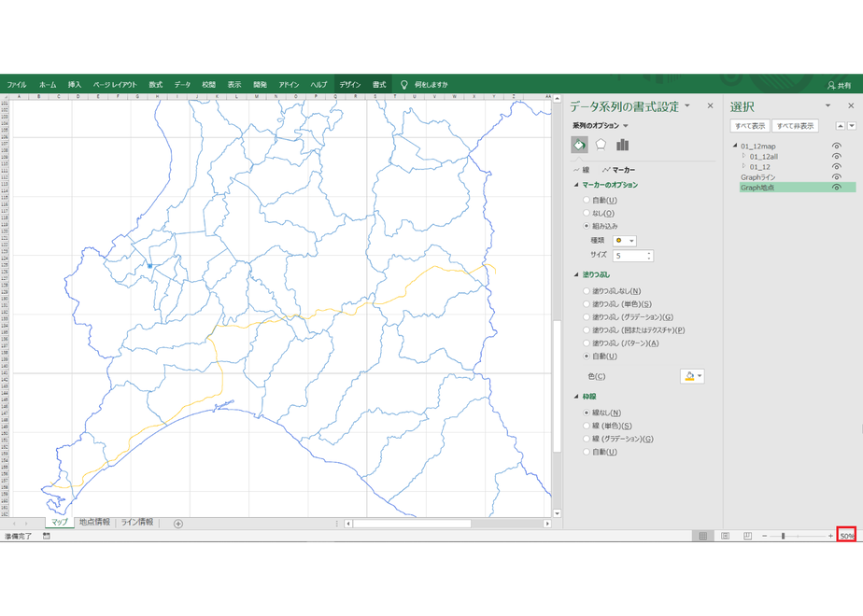Choose 塗りつぶしなし(N) fill option
The image size is (863, 616).
tap(612, 291)
